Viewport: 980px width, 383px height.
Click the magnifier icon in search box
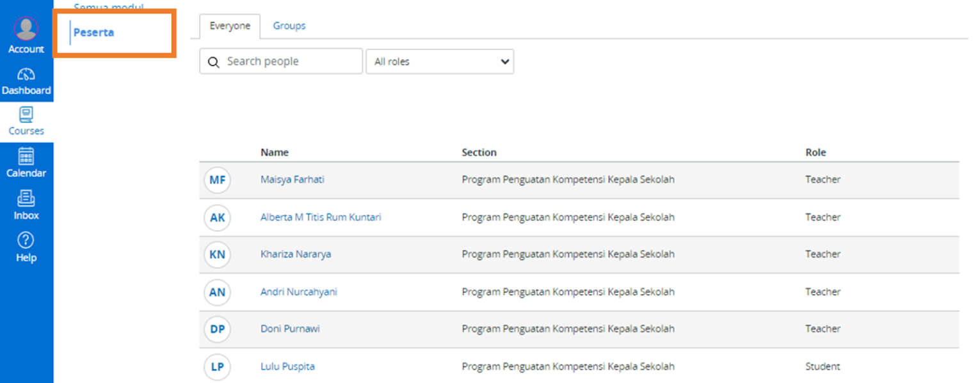tap(214, 62)
